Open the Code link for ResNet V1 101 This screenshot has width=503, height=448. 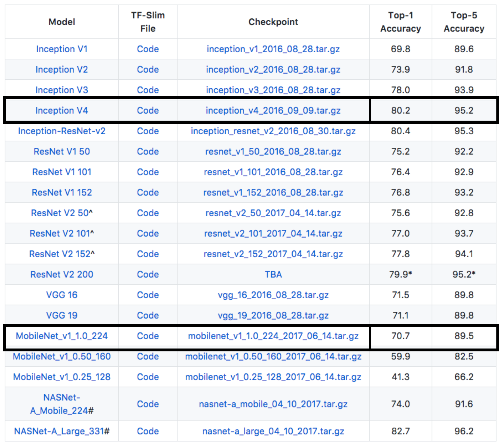tap(148, 172)
